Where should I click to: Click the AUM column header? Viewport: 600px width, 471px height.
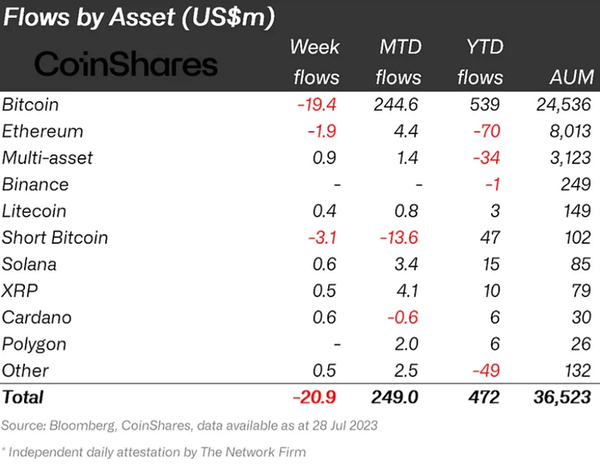pos(569,77)
